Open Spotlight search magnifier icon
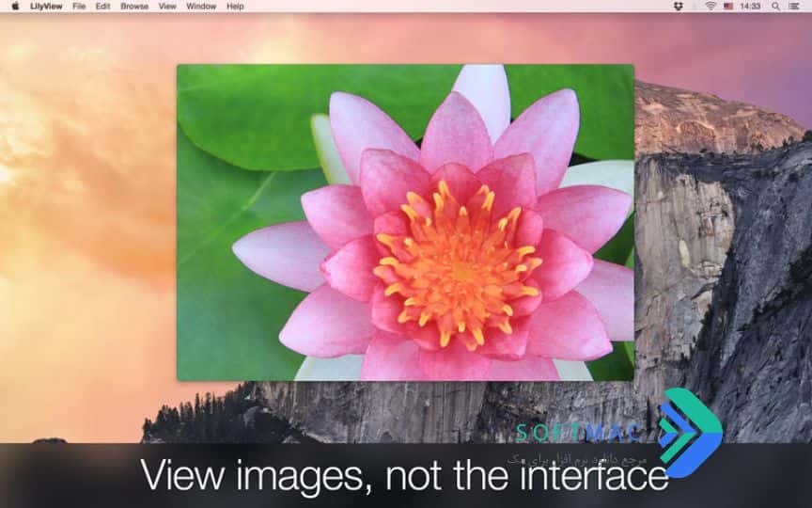The height and width of the screenshot is (508, 812). (775, 7)
